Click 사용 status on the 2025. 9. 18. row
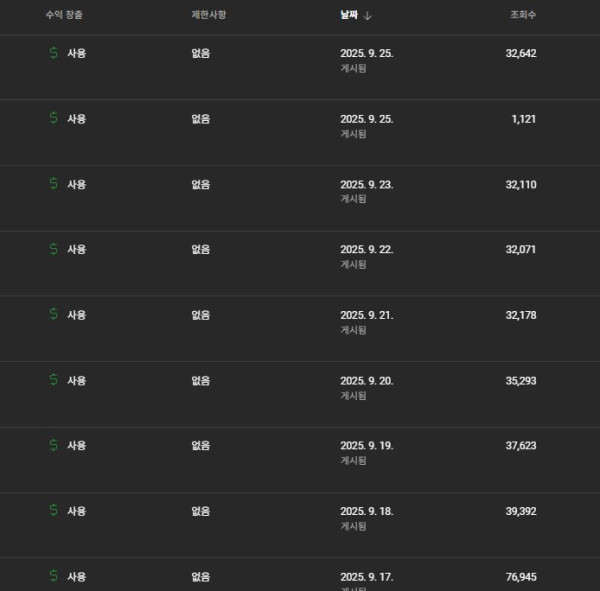This screenshot has height=591, width=600. pos(76,511)
